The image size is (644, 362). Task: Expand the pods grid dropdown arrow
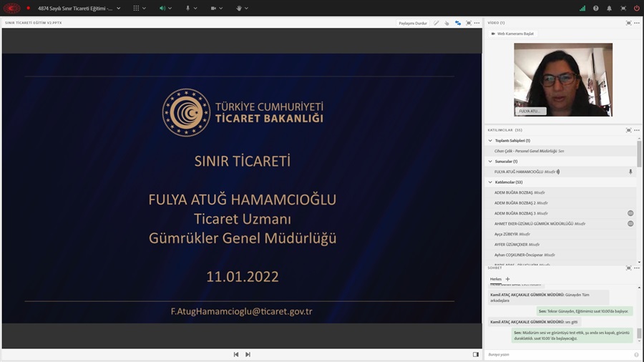tap(144, 8)
